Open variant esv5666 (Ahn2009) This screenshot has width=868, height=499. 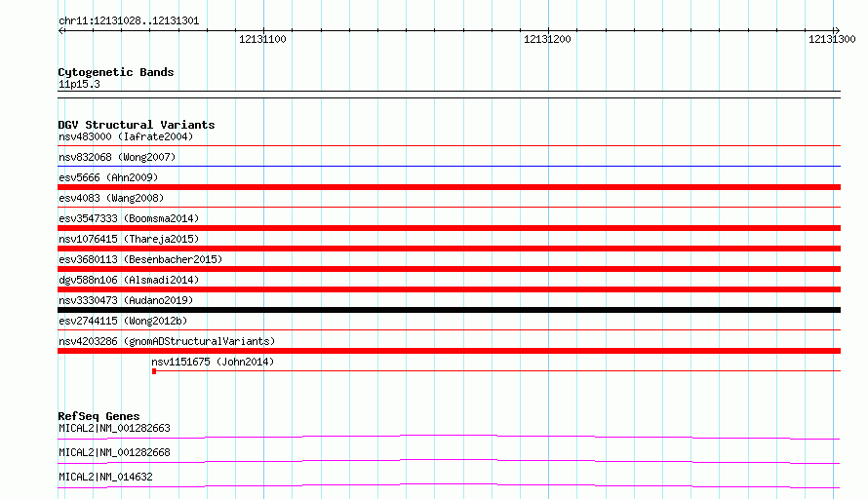point(108,177)
